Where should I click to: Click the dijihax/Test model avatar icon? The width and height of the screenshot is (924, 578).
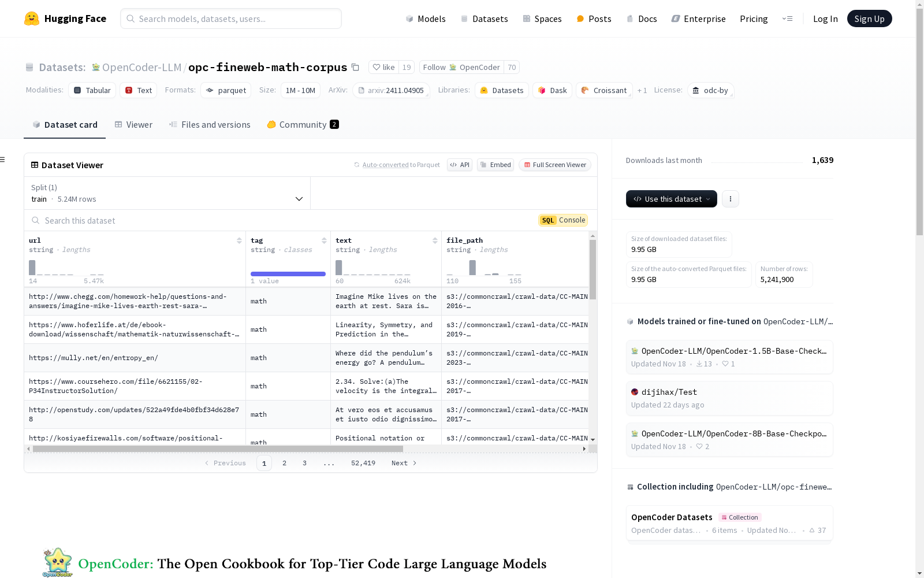pos(635,392)
